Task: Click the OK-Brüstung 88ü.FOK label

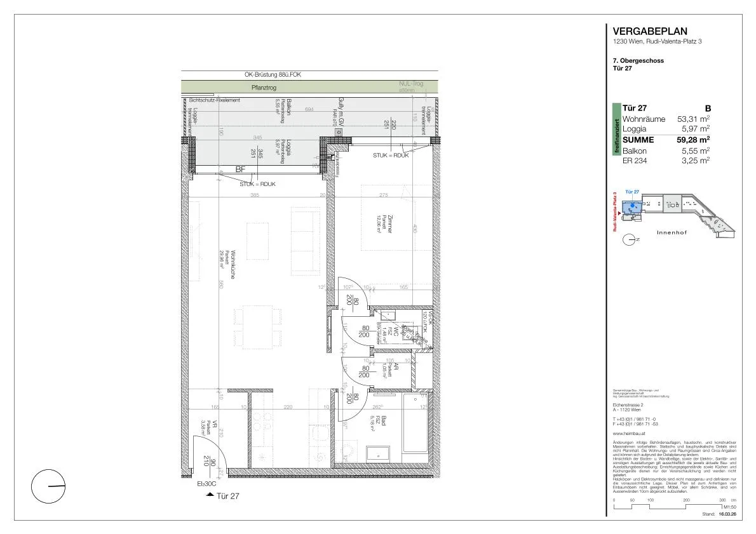Action: [x=273, y=75]
